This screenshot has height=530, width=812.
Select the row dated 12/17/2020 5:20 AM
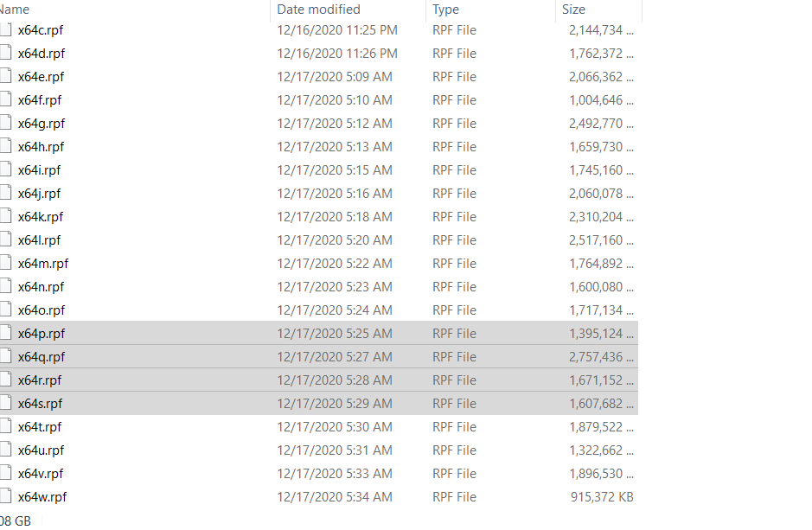coord(335,240)
